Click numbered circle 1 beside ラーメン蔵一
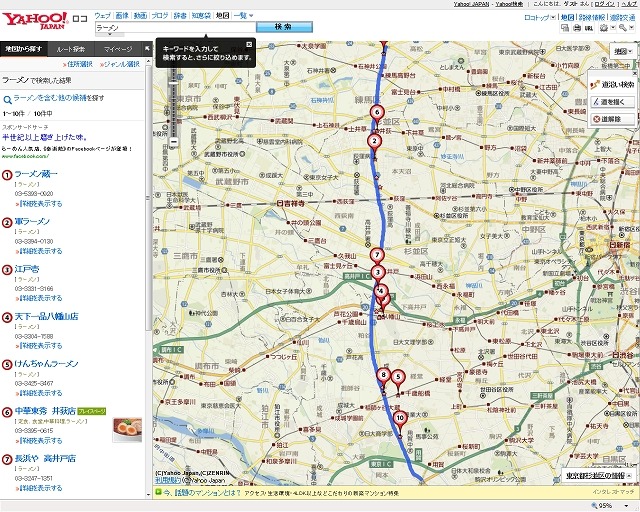The height and width of the screenshot is (512, 640). pos(7,175)
